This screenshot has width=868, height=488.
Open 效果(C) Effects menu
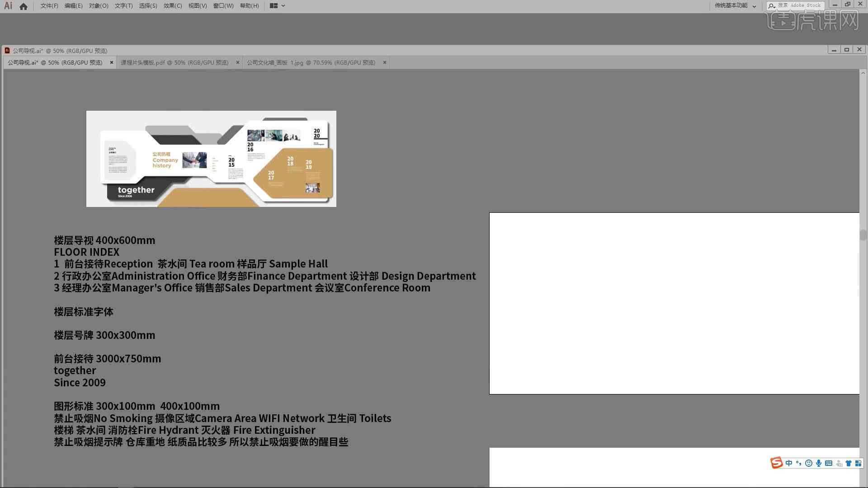coord(172,5)
